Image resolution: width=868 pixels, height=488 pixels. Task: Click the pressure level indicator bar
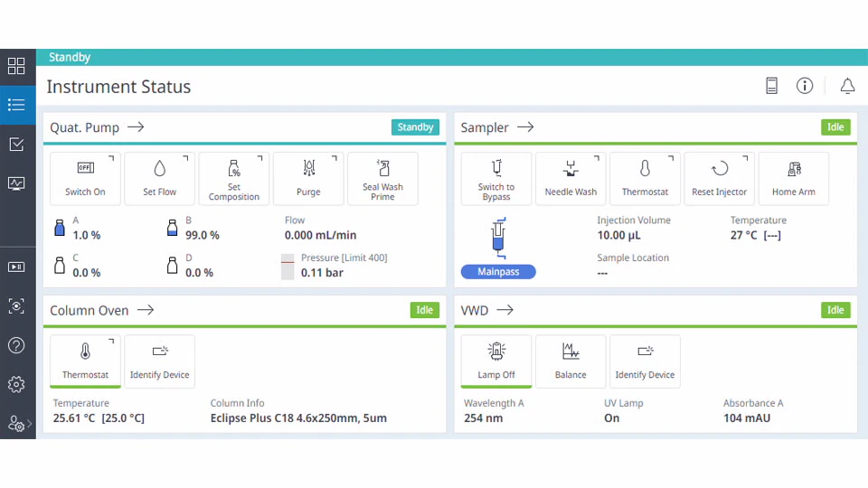tap(288, 267)
